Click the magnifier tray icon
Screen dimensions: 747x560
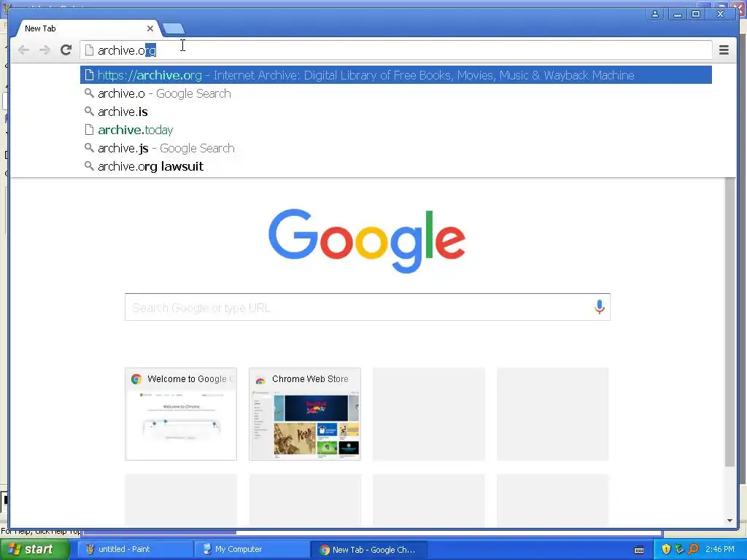(693, 549)
